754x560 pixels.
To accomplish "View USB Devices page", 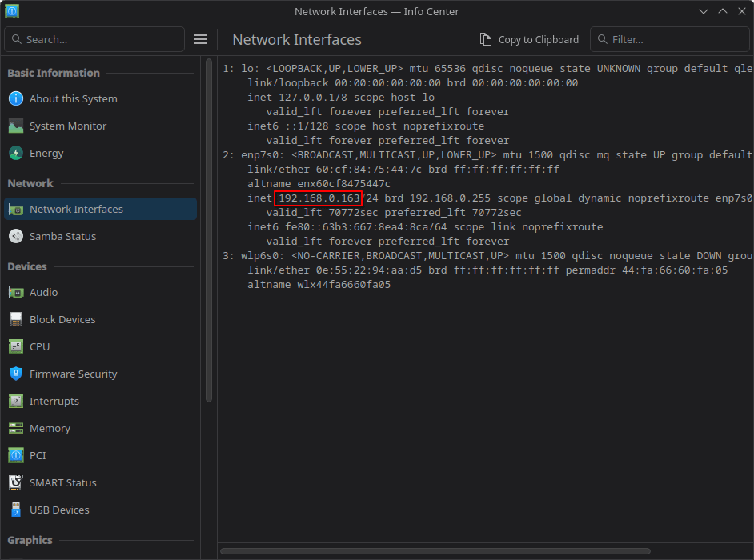I will tap(101, 510).
